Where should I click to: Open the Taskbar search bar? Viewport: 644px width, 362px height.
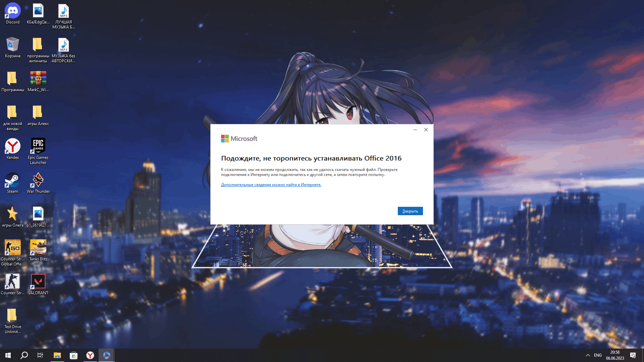point(24,355)
